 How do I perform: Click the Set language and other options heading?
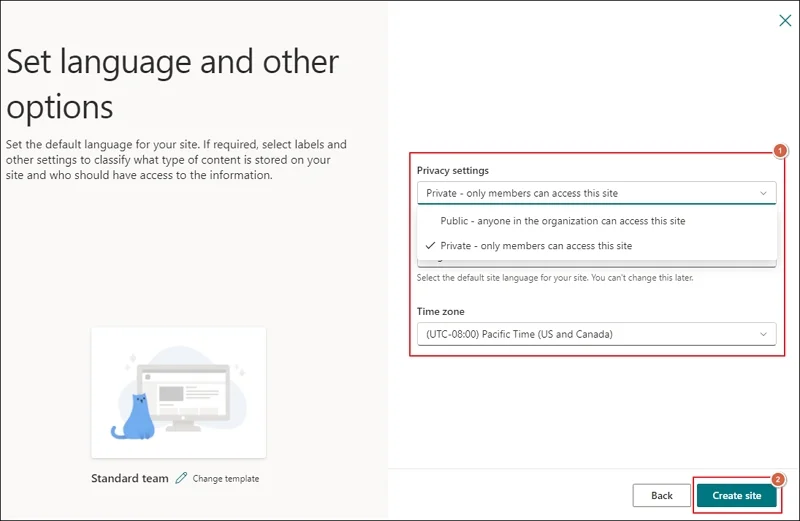click(x=172, y=84)
